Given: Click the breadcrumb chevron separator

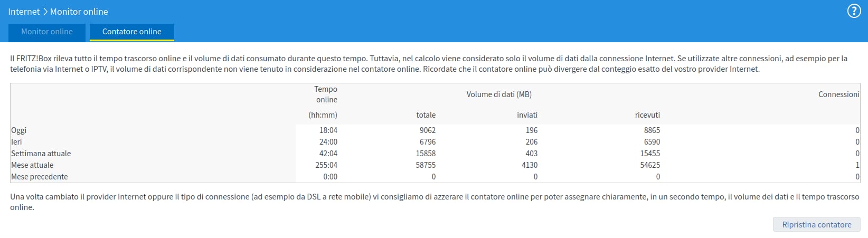Looking at the screenshot, I should pyautogui.click(x=45, y=12).
